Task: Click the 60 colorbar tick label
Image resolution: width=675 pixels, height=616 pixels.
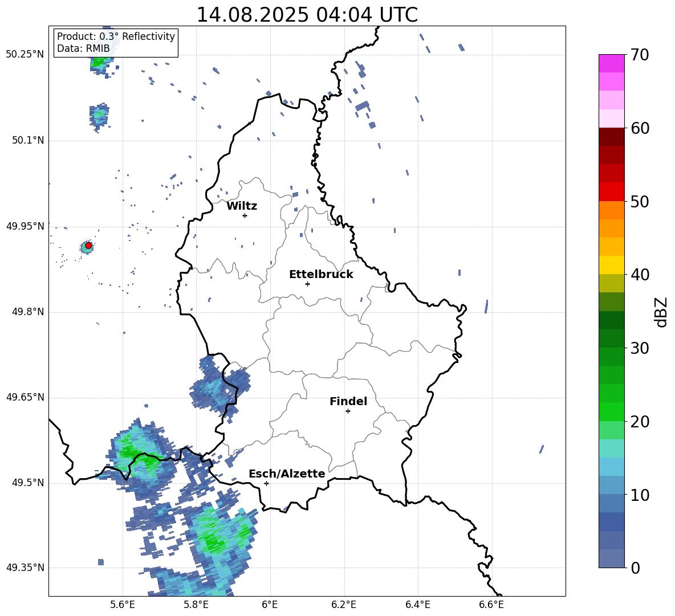Action: coord(640,128)
